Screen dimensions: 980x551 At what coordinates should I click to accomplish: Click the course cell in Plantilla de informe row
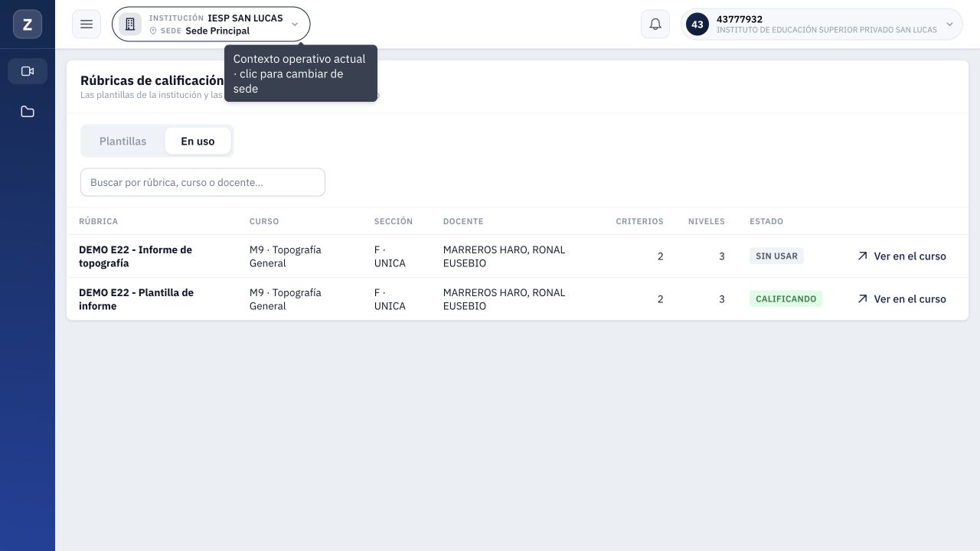pos(286,299)
